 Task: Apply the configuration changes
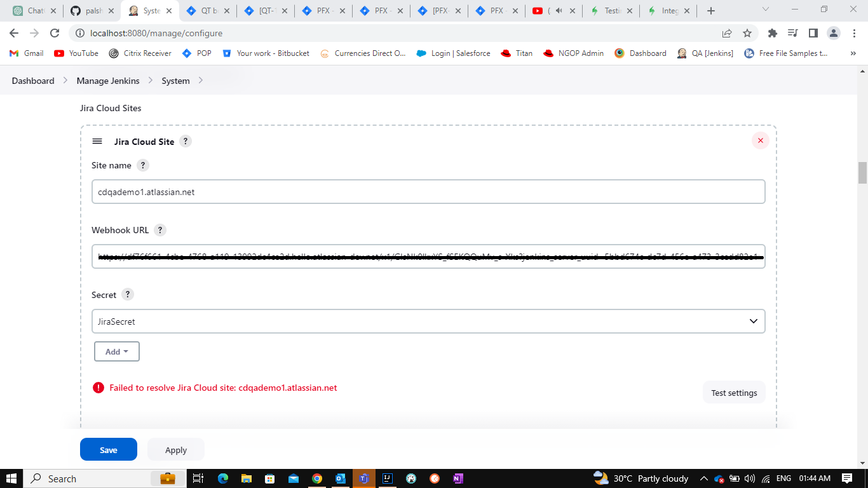tap(175, 449)
